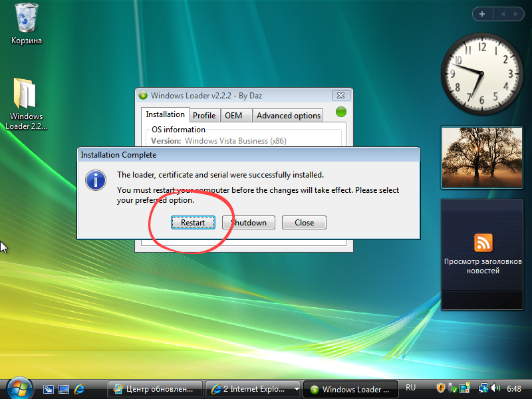Click the RSS feed orange icon
This screenshot has width=532, height=399.
click(483, 243)
